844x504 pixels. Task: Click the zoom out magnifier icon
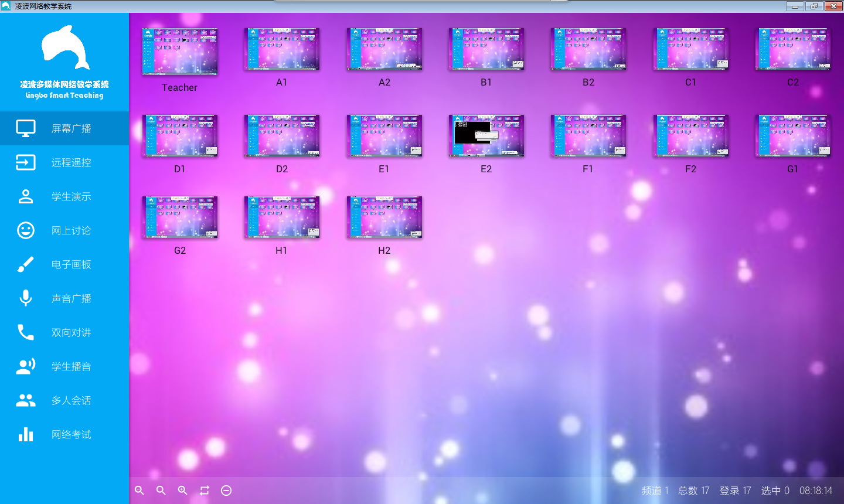pyautogui.click(x=139, y=491)
